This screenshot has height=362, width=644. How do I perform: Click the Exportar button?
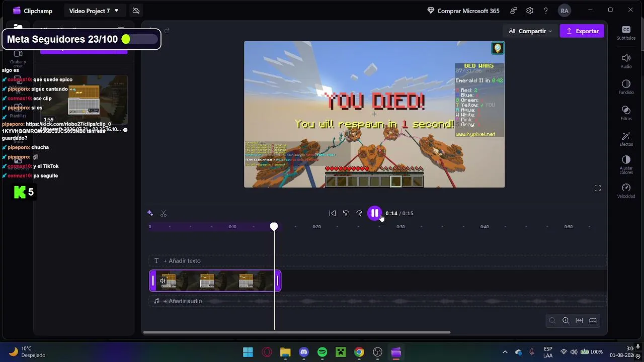[x=582, y=31]
